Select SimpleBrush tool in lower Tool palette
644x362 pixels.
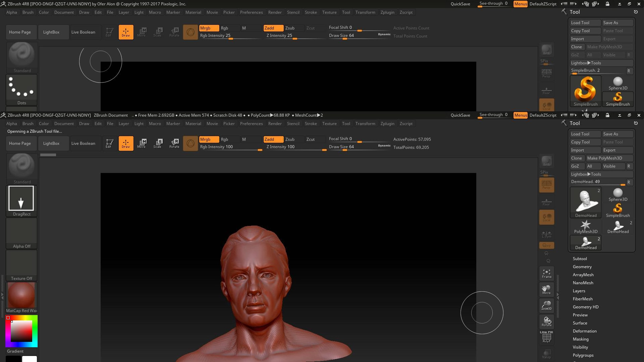tap(618, 211)
